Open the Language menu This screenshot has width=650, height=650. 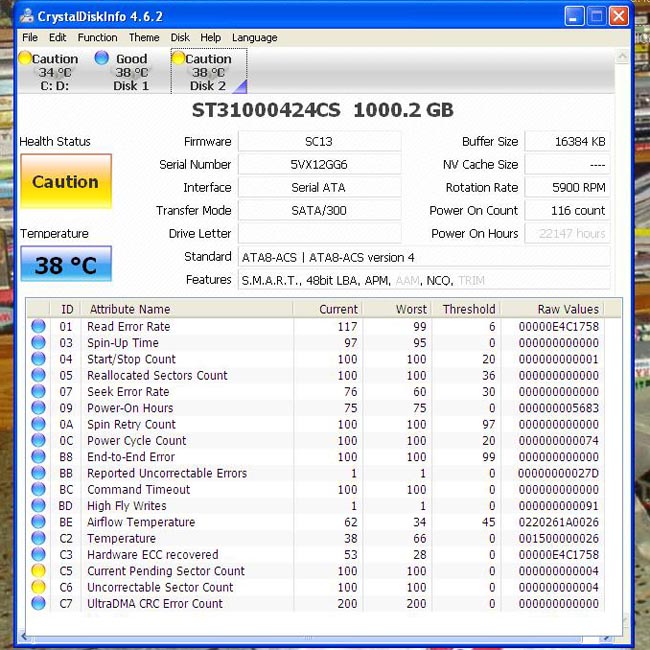tap(255, 38)
